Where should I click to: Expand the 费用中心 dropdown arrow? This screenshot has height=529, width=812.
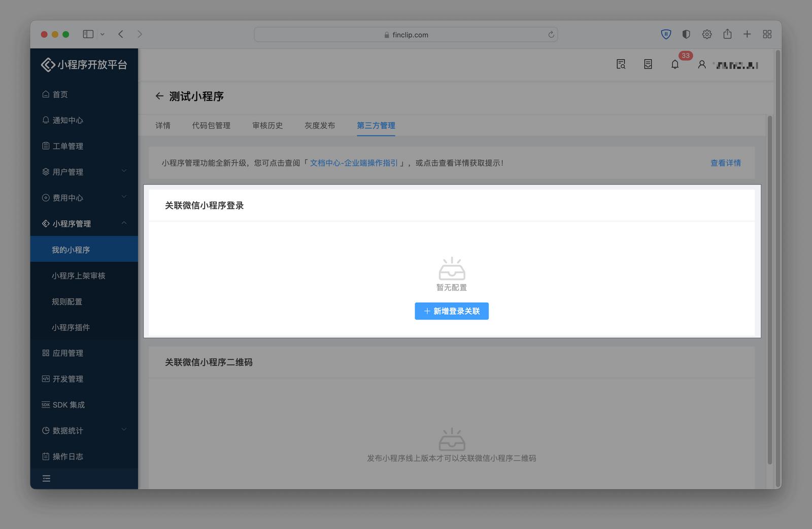(x=124, y=198)
